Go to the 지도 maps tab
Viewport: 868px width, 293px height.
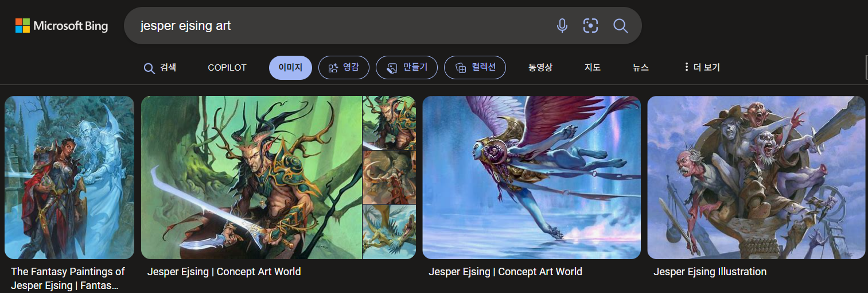pos(593,68)
